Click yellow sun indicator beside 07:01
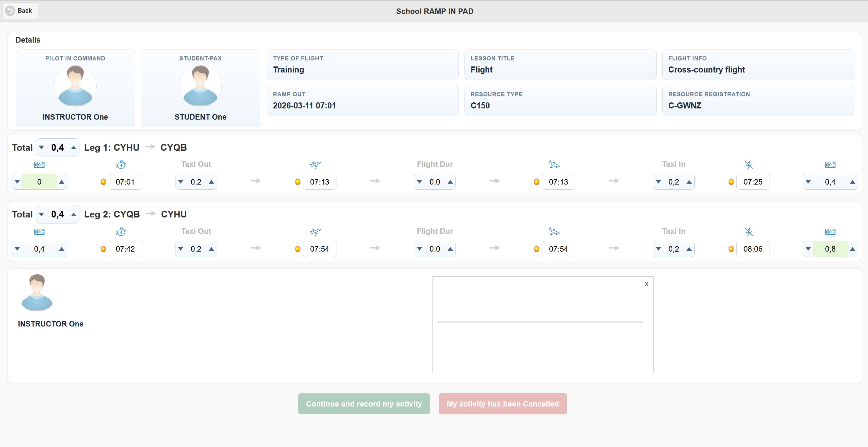This screenshot has height=447, width=868. click(x=103, y=182)
